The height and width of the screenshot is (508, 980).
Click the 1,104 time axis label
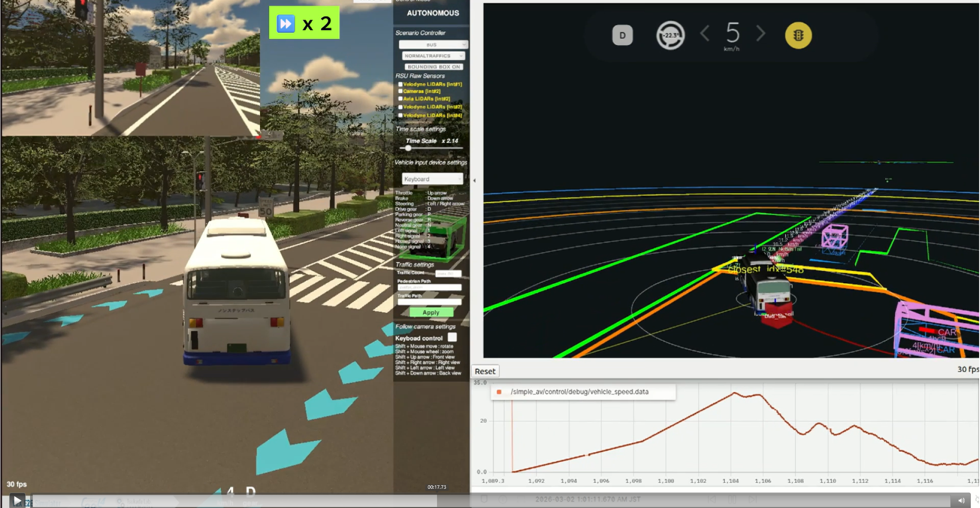(x=731, y=481)
